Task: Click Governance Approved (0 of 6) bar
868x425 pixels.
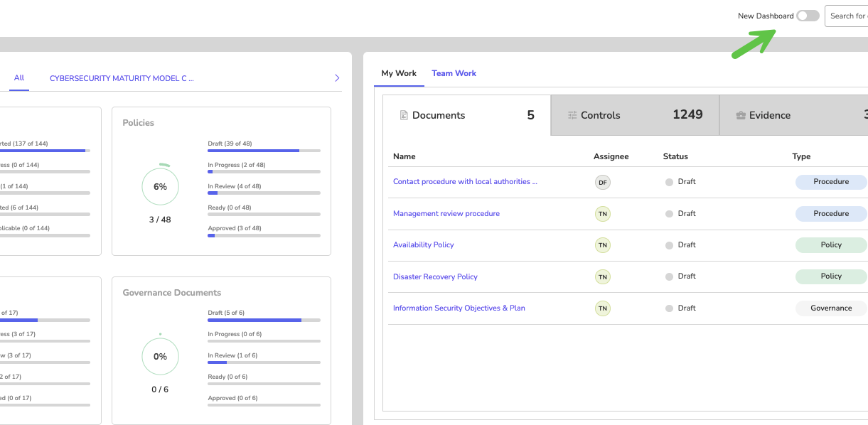Action: 264,405
